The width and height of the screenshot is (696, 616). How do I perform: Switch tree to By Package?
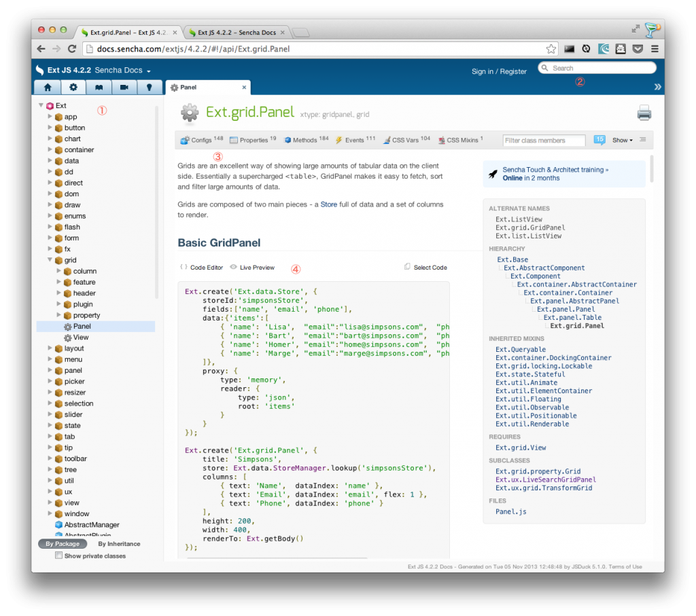[63, 544]
